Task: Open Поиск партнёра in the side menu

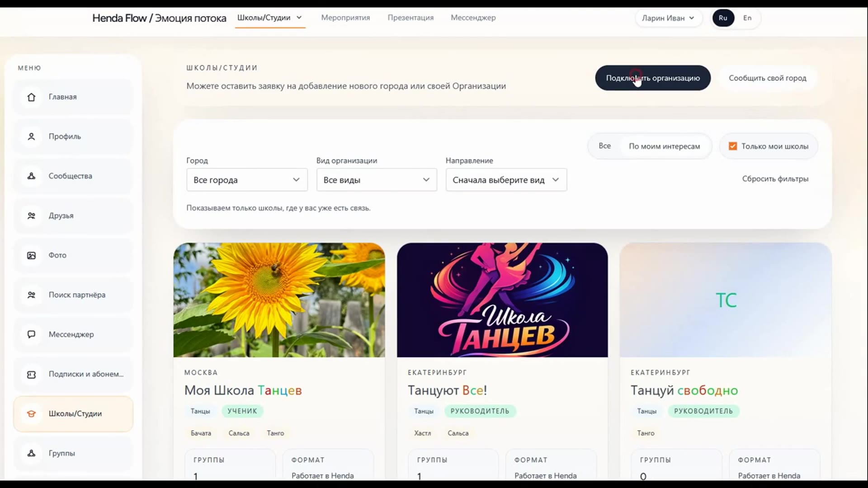Action: 73,295
